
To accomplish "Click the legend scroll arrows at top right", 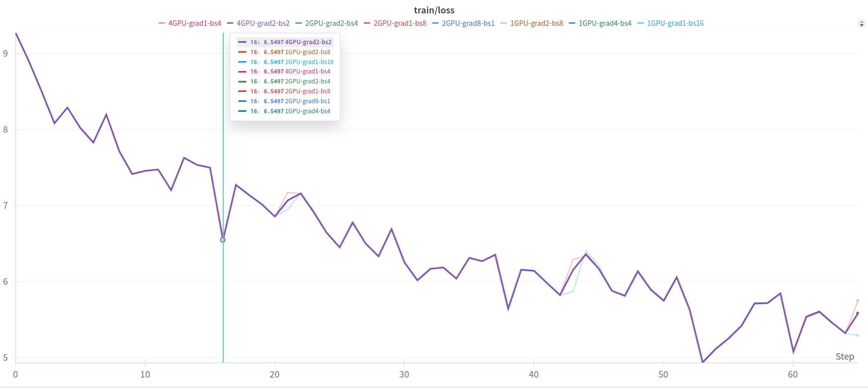I will coord(862,23).
